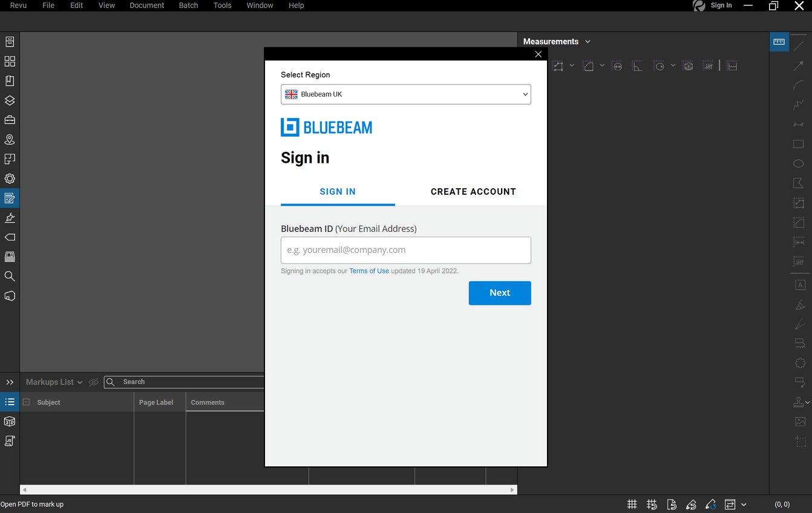The height and width of the screenshot is (513, 812).
Task: Open the Markups List dropdown chevron
Action: [80, 382]
